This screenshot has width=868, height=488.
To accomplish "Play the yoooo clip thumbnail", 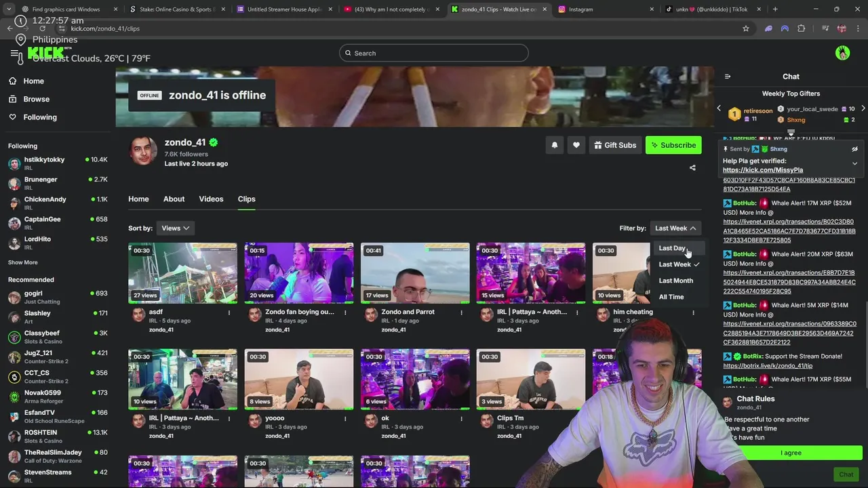I will (x=299, y=380).
